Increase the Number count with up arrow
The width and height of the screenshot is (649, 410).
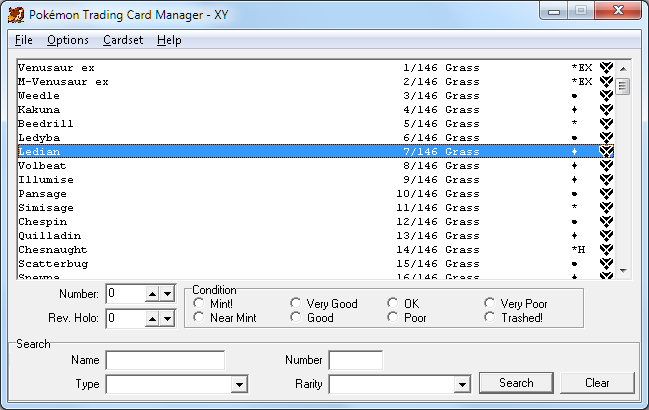pyautogui.click(x=152, y=294)
